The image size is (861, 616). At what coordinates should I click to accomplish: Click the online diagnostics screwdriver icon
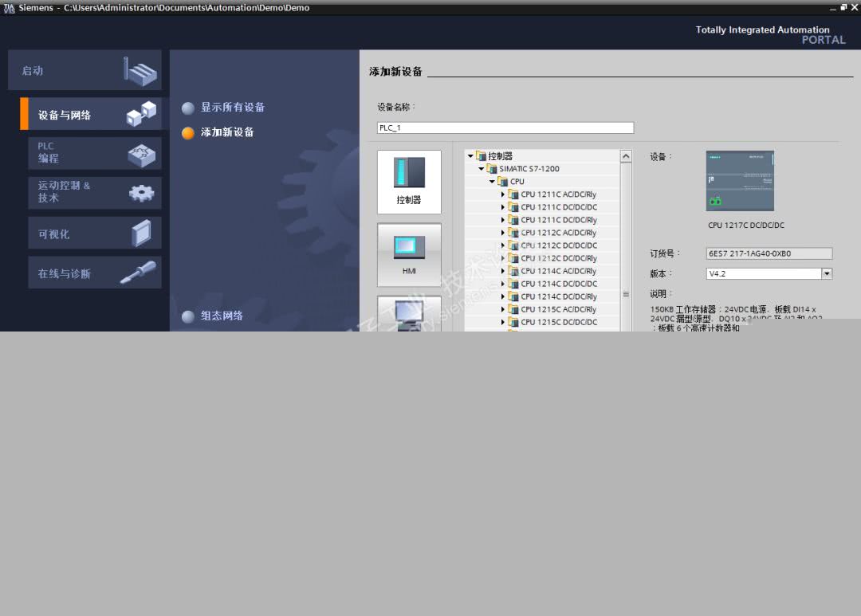tap(139, 273)
